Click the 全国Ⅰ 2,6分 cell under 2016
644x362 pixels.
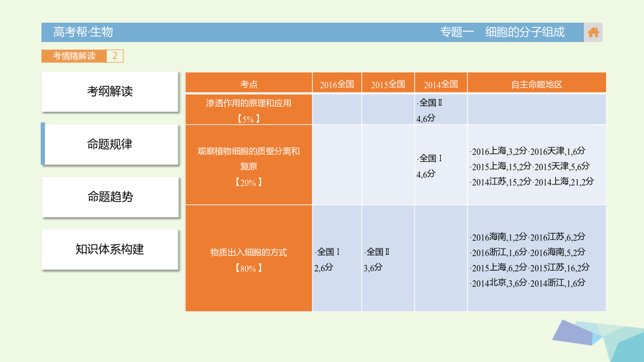(x=337, y=258)
